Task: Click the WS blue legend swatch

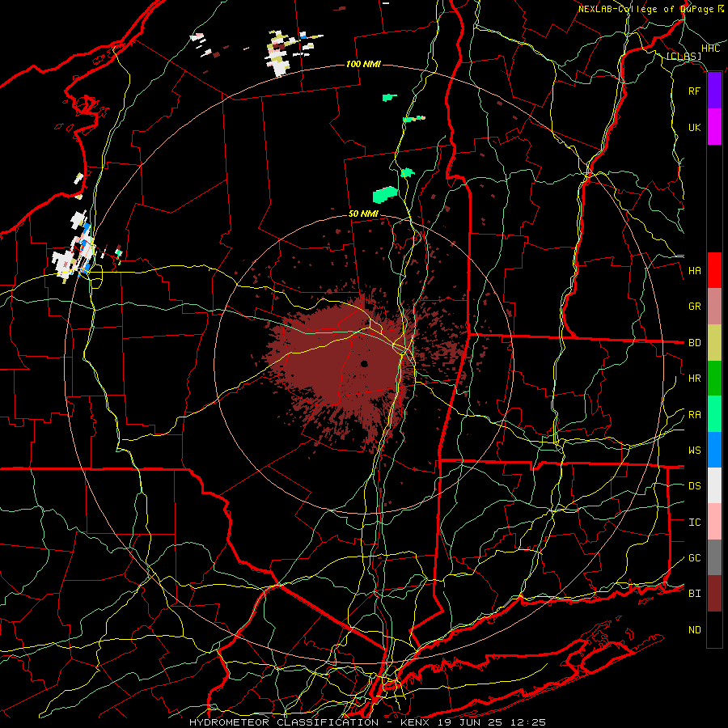Action: (x=714, y=450)
